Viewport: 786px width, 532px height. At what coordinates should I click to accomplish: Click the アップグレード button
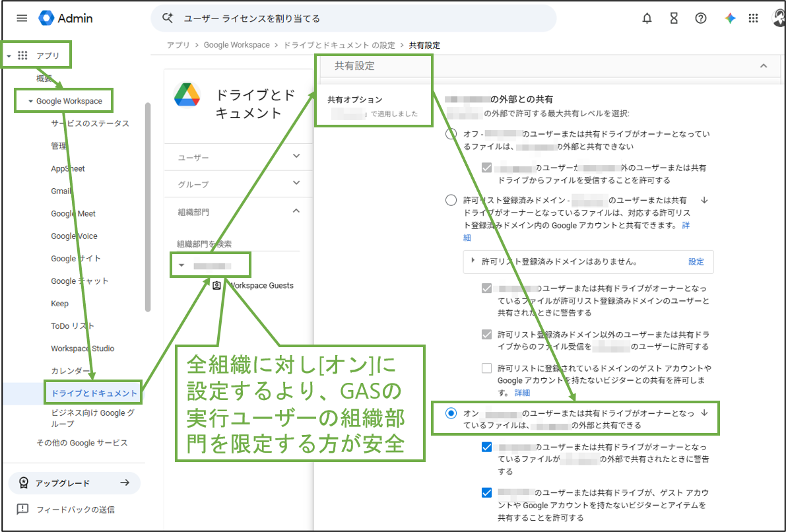pos(74,483)
